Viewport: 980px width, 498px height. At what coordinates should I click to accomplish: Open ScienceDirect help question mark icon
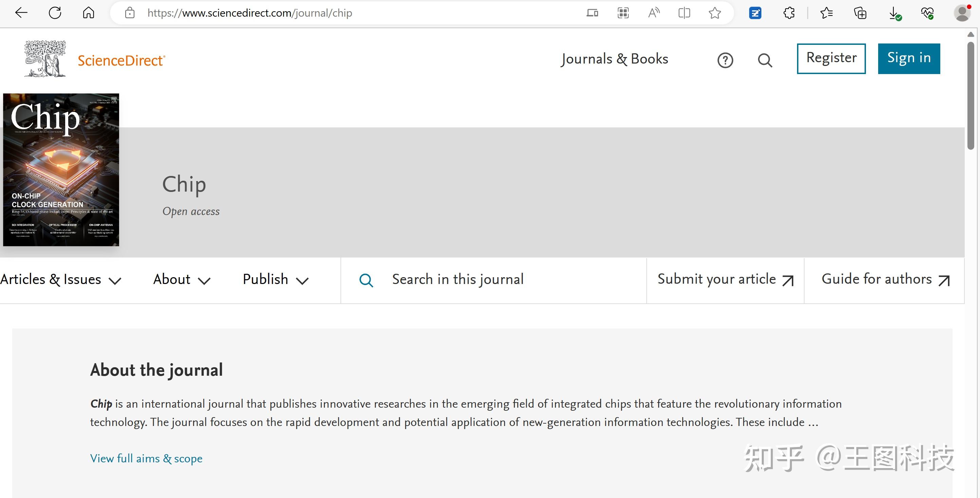(x=725, y=60)
